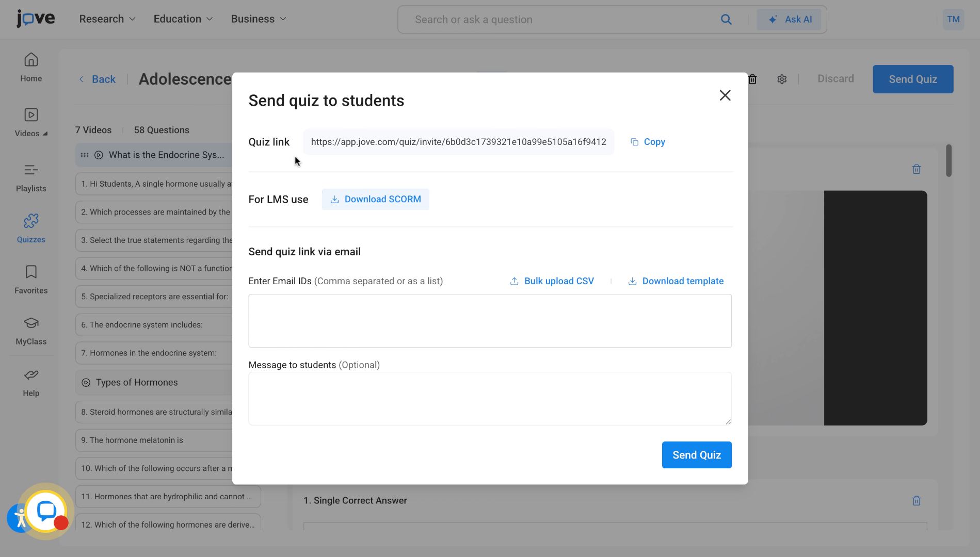Expand the Research dropdown menu
The height and width of the screenshot is (557, 980).
click(x=107, y=19)
